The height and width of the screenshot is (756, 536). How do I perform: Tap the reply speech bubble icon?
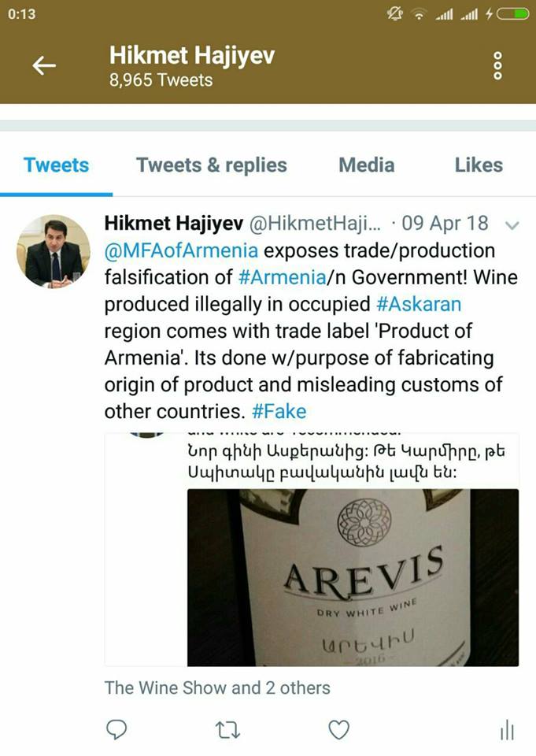coord(116,729)
